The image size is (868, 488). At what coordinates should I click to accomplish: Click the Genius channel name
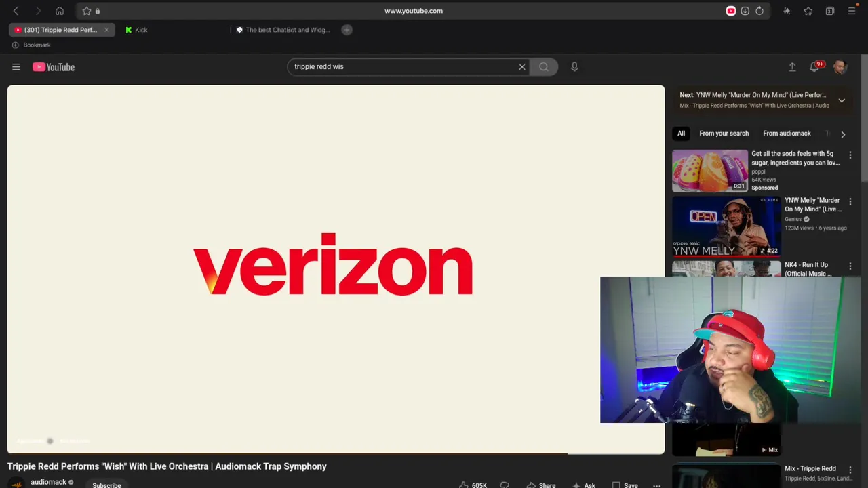point(793,219)
